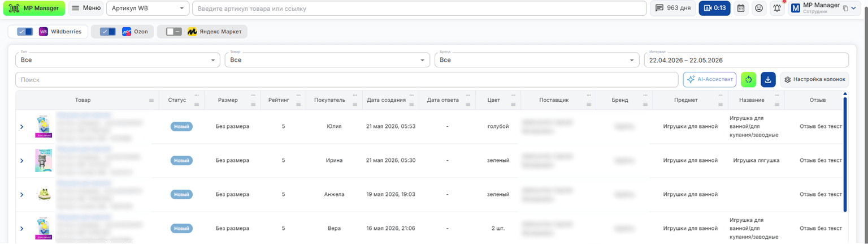The width and height of the screenshot is (868, 244).
Task: Click the vertical table scrollbar
Action: (x=845, y=152)
